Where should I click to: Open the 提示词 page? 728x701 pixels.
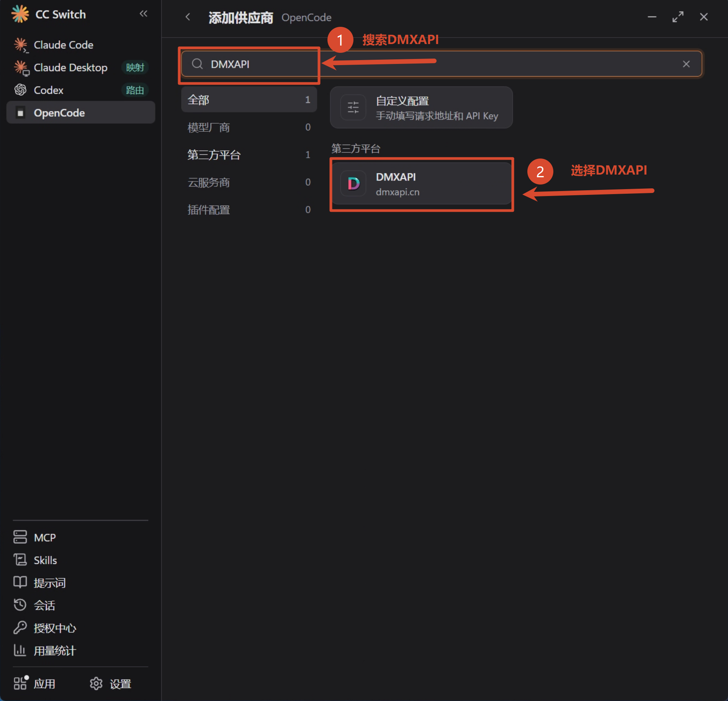pyautogui.click(x=81, y=582)
